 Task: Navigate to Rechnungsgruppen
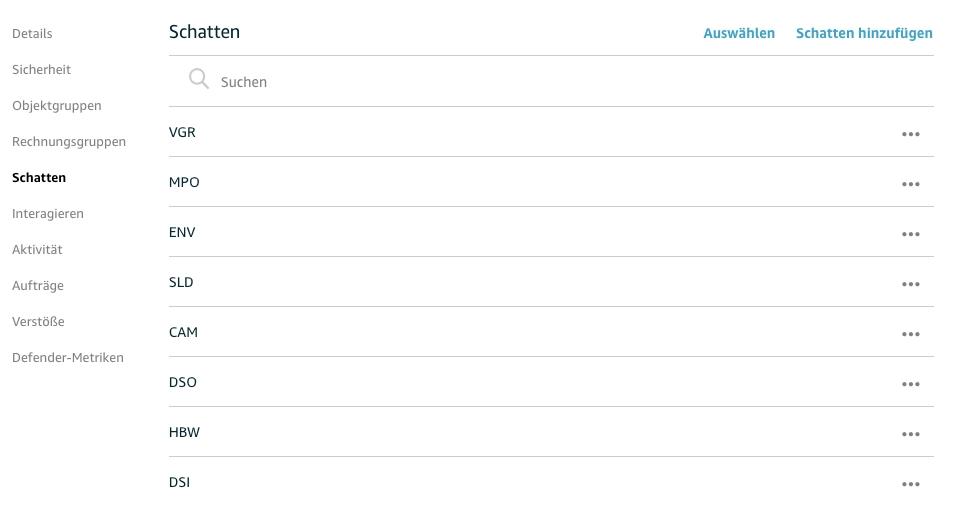tap(69, 142)
